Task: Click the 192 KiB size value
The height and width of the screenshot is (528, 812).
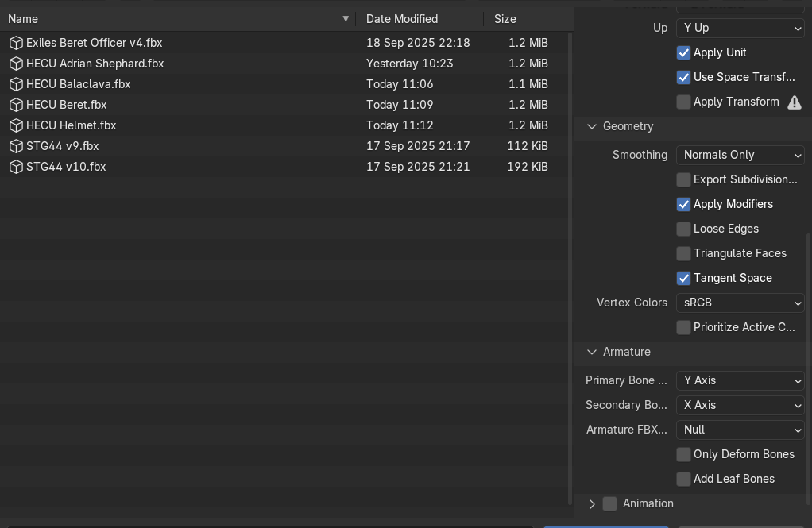Action: click(x=528, y=168)
